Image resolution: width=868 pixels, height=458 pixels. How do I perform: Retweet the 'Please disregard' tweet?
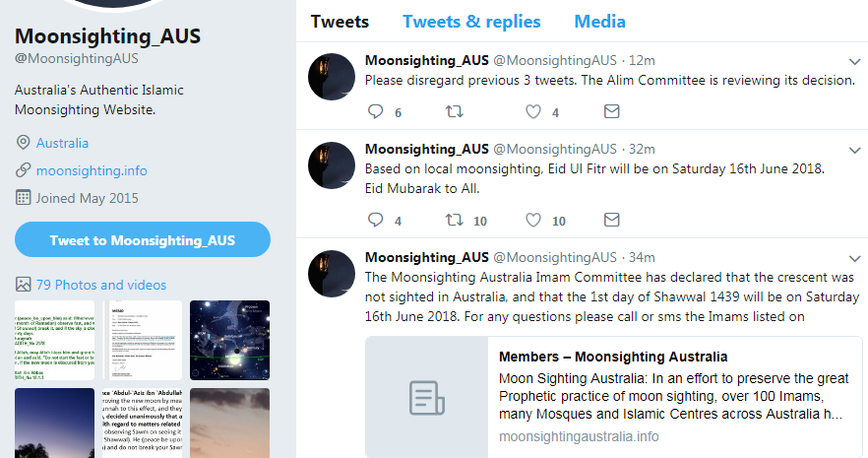point(454,112)
